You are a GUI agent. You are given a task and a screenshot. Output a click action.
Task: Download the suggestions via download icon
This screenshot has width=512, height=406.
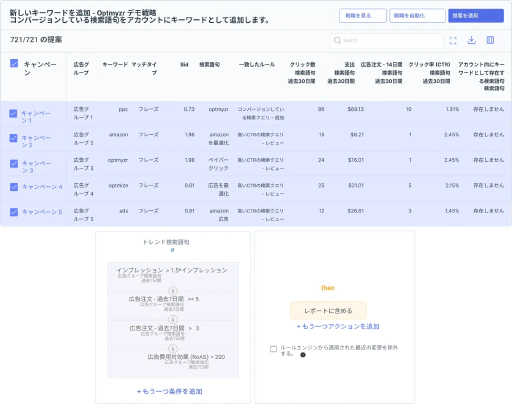click(471, 40)
